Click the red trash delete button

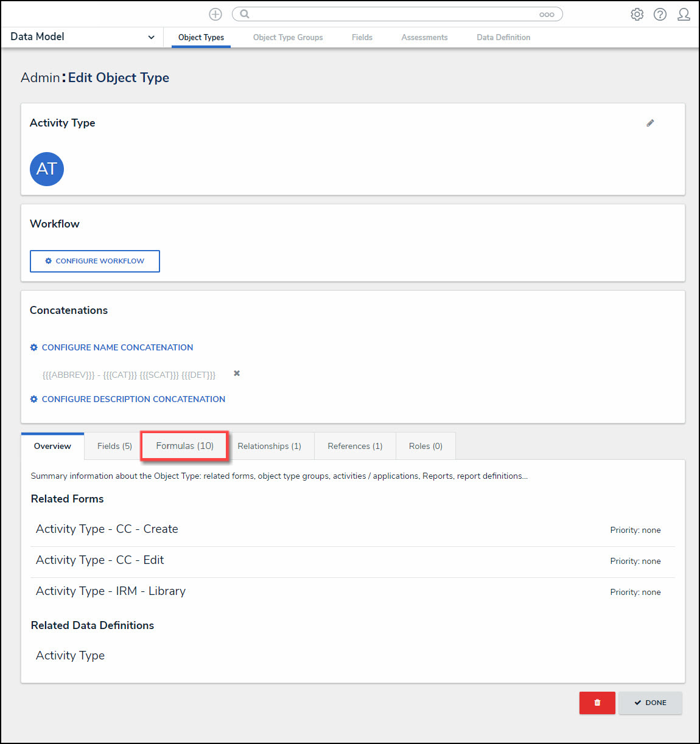click(597, 703)
